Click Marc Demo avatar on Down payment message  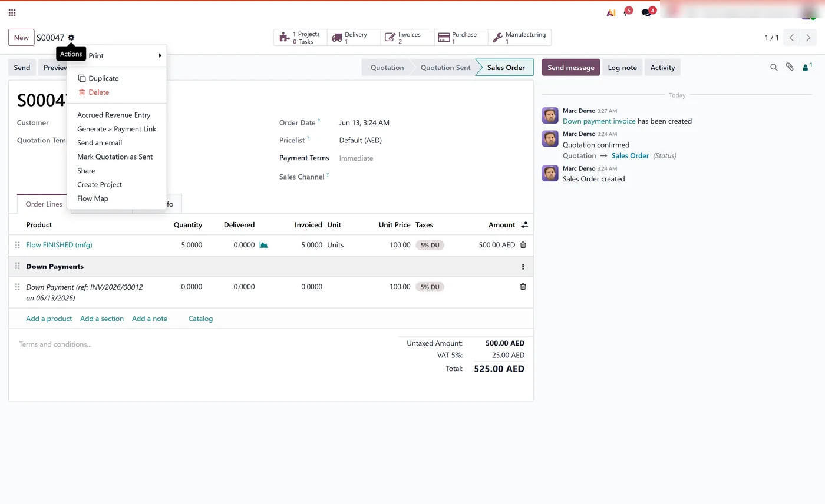(550, 115)
